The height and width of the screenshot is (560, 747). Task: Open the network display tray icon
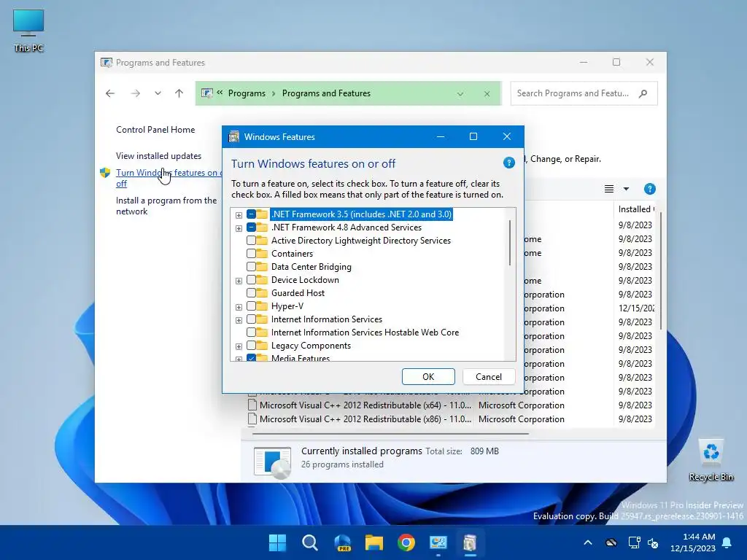pyautogui.click(x=634, y=542)
